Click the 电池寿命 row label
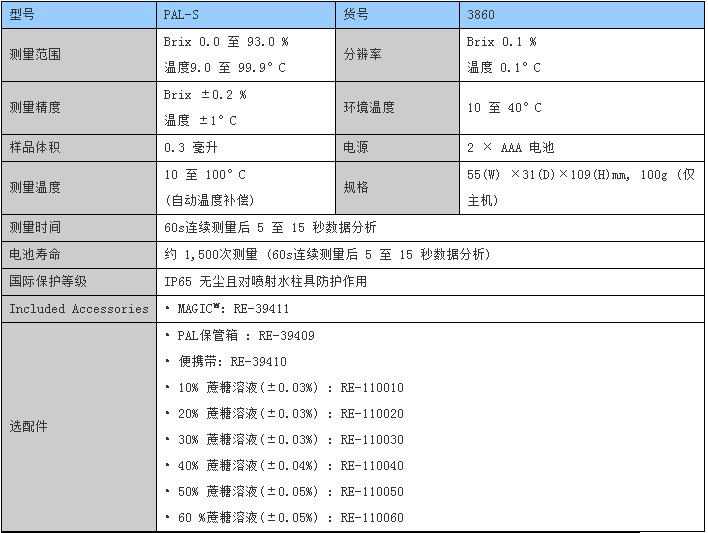The height and width of the screenshot is (533, 708). 34,254
